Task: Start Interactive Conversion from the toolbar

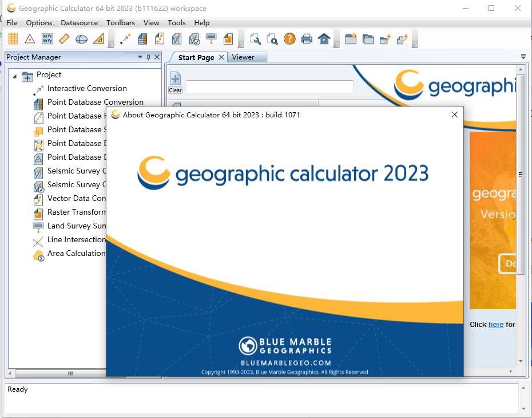Action: 125,39
